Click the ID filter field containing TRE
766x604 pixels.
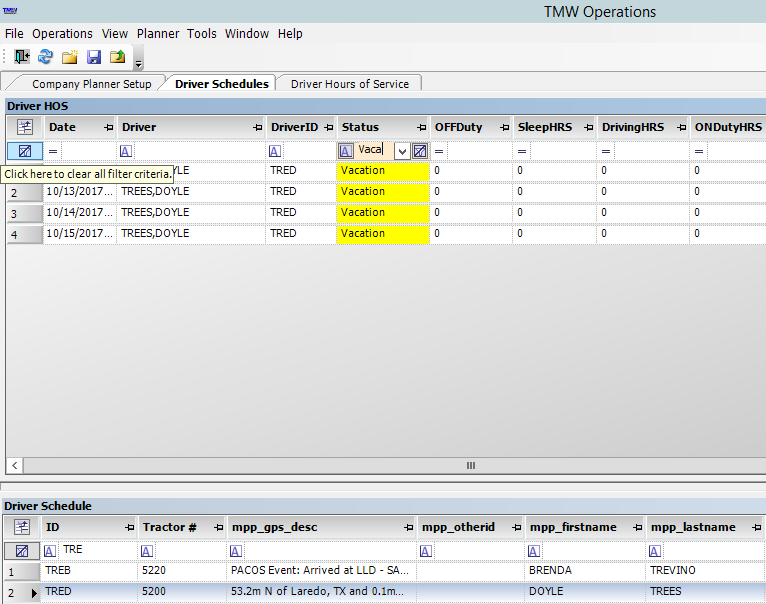pyautogui.click(x=97, y=550)
